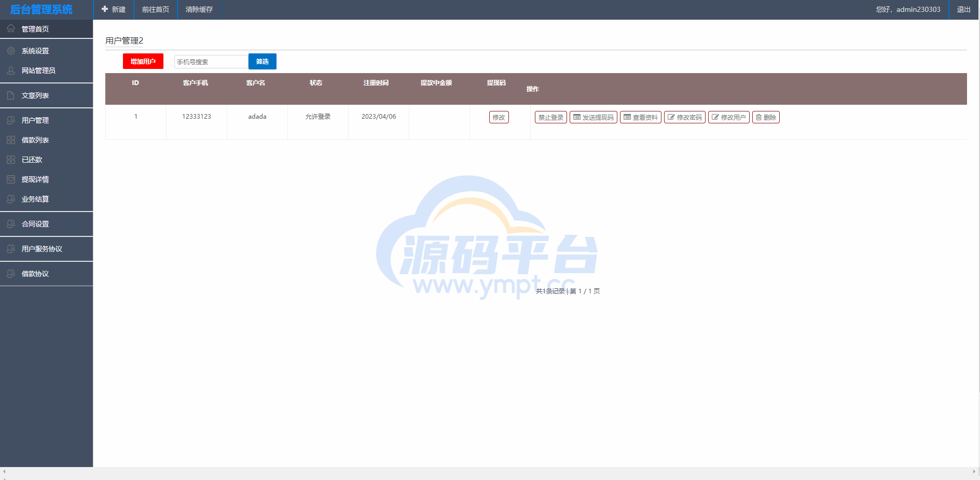Screen dimensions: 980x480
Task: Focus the 手机号搜索 input field
Action: (x=211, y=62)
